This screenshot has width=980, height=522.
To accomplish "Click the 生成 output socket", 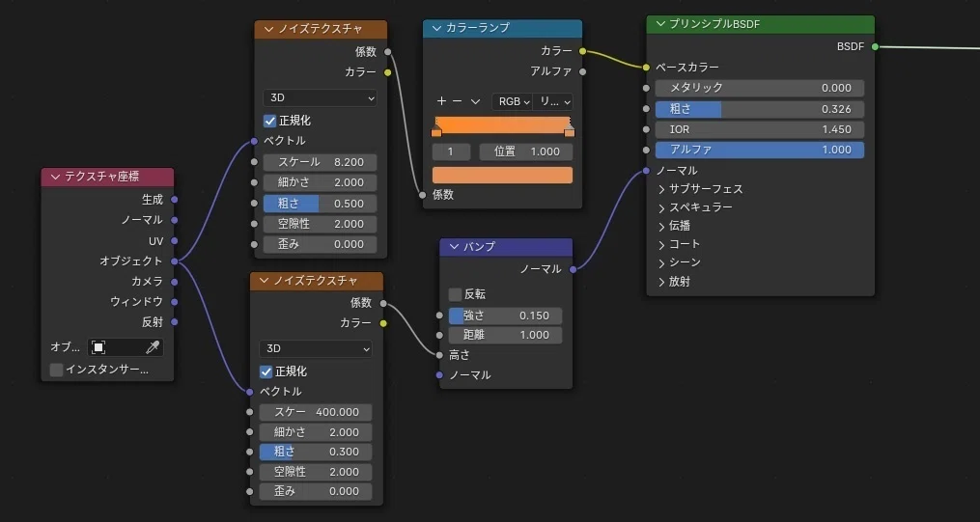I will 175,200.
